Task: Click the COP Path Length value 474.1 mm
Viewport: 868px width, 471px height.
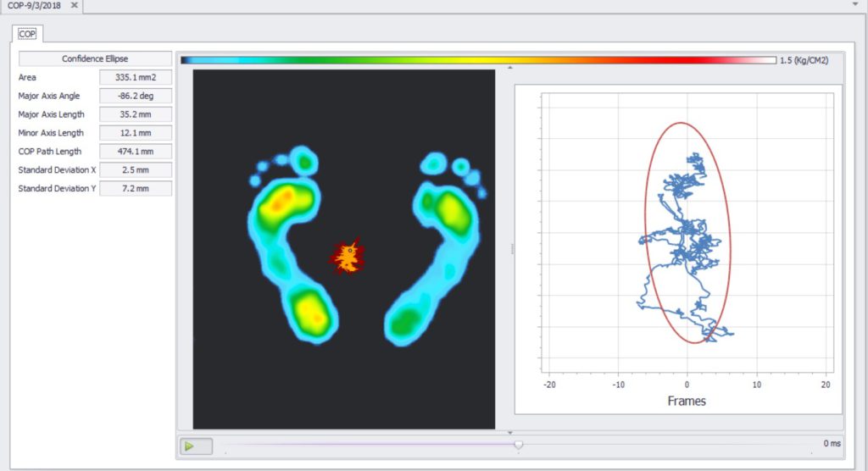Action: coord(136,151)
